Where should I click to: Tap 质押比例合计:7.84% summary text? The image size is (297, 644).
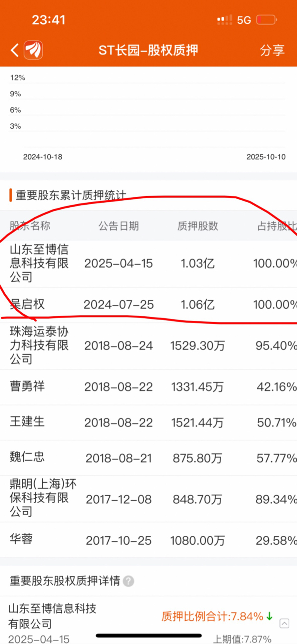click(x=212, y=616)
